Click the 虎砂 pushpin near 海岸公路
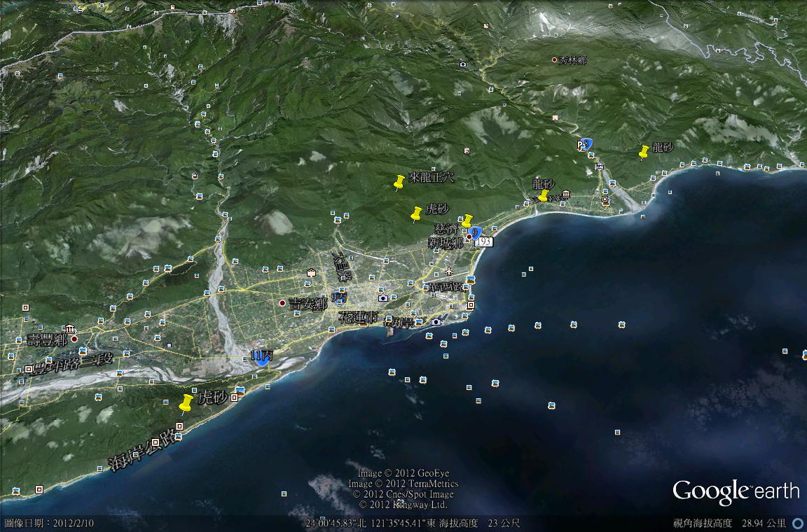The image size is (807, 532). point(186,403)
